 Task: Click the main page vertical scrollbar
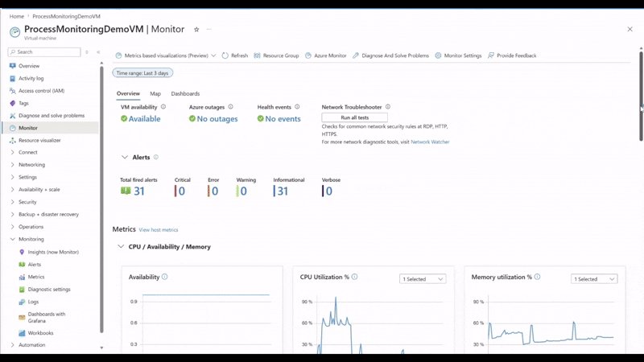[641, 96]
